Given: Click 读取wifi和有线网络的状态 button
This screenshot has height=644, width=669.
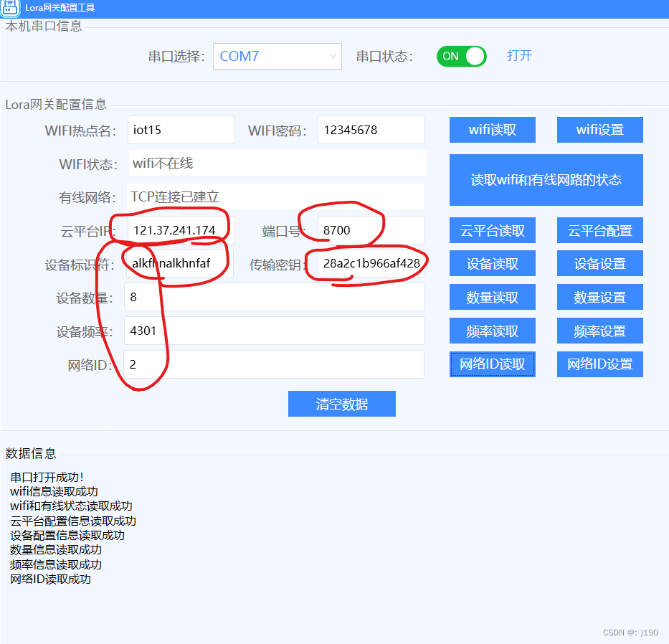Looking at the screenshot, I should pyautogui.click(x=546, y=180).
